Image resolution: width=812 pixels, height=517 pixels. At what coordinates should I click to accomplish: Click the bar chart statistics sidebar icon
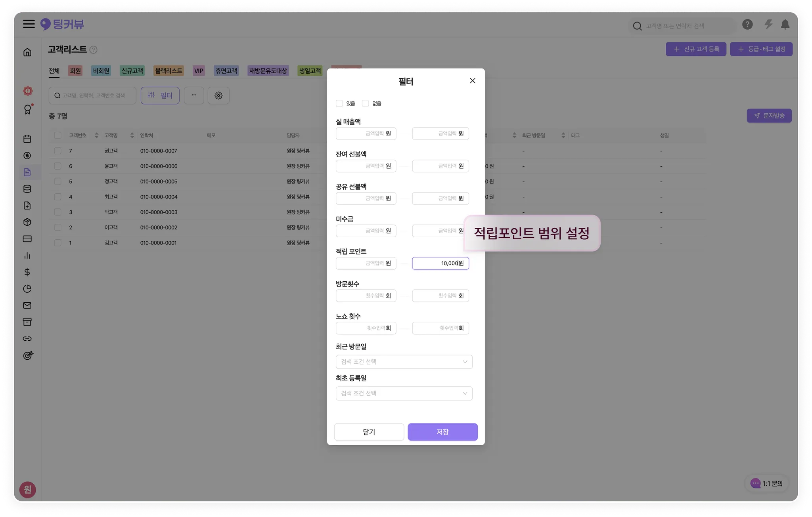[27, 256]
